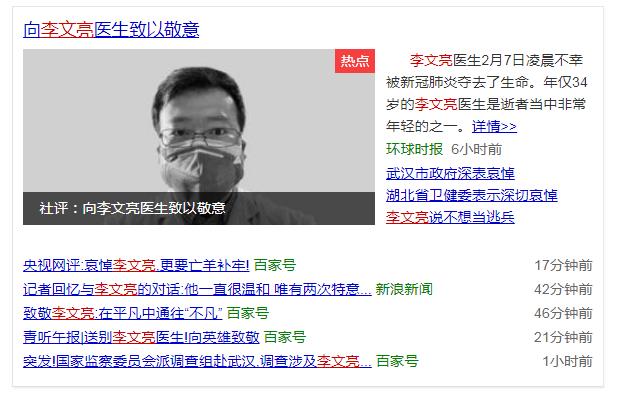
Task: Click 新浪新闻 source label
Action: [x=404, y=289]
